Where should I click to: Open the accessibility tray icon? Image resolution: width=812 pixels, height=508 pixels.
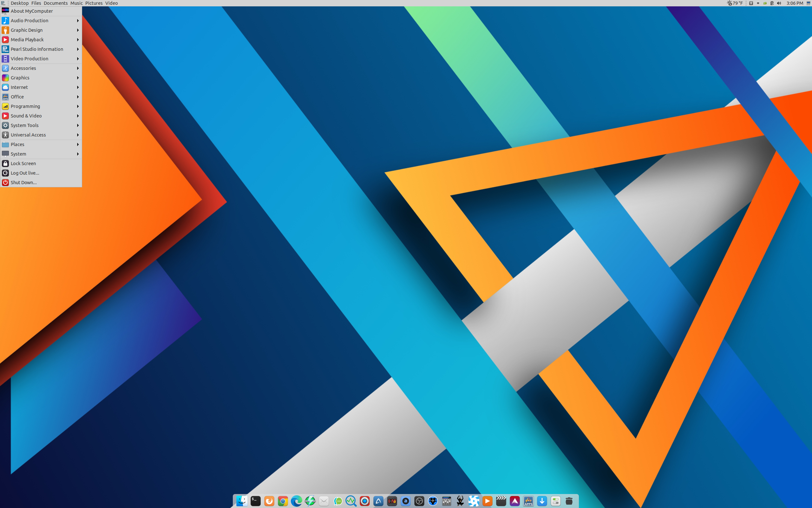751,3
